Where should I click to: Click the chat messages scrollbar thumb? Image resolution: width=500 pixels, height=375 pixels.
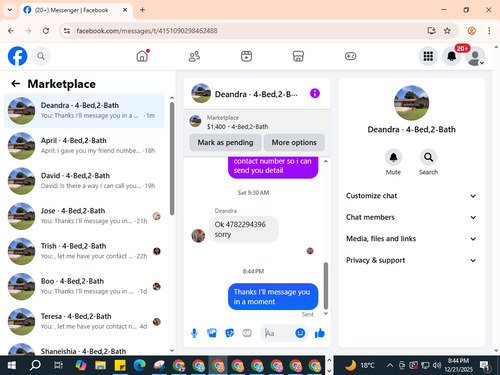coord(326,286)
